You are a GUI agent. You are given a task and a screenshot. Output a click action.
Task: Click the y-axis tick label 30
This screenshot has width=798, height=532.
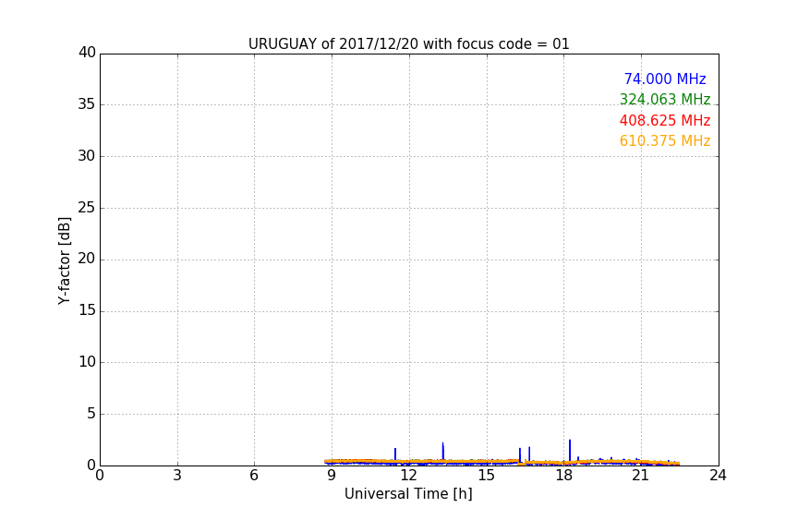click(87, 156)
